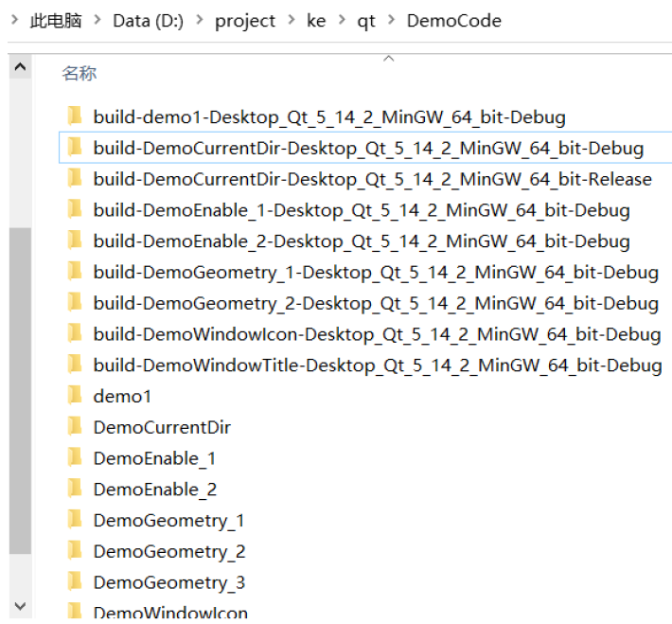Click folder icon of build-DemoGeometry_2 Debug folder
672x624 pixels.
tap(75, 302)
